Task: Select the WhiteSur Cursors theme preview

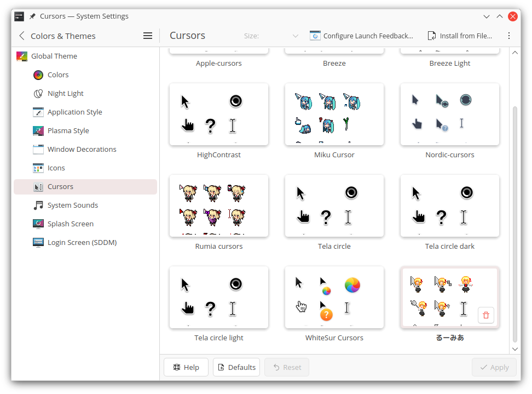Action: (x=334, y=297)
